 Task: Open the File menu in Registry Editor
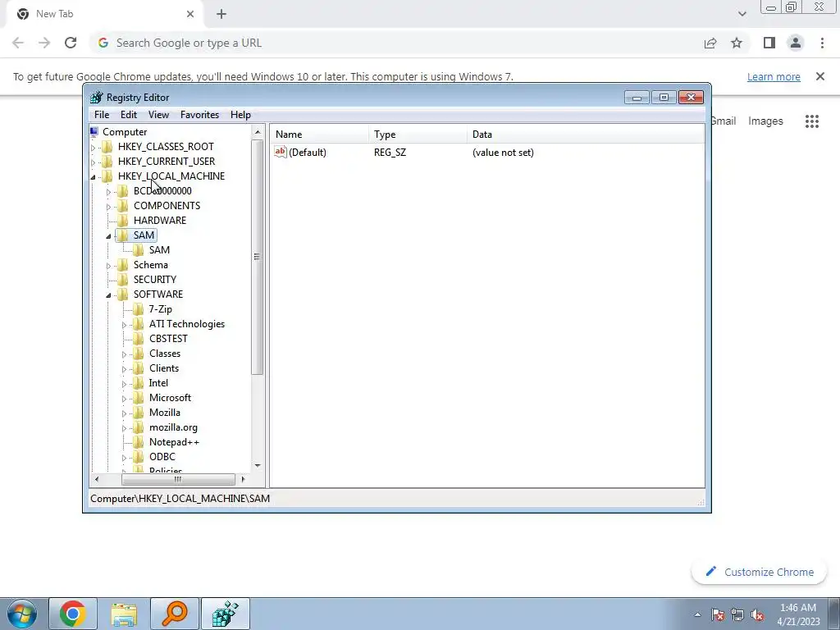click(101, 115)
